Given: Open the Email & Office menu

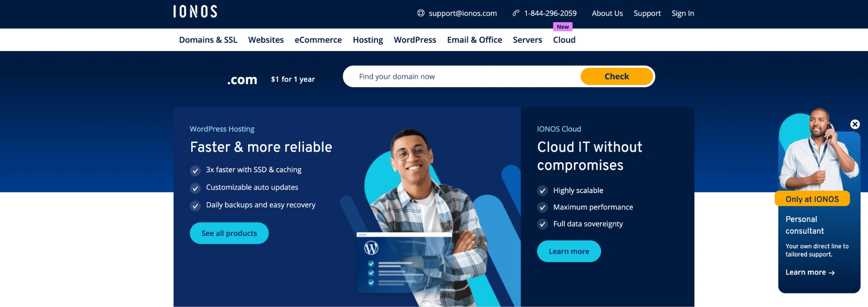Looking at the screenshot, I should (474, 40).
